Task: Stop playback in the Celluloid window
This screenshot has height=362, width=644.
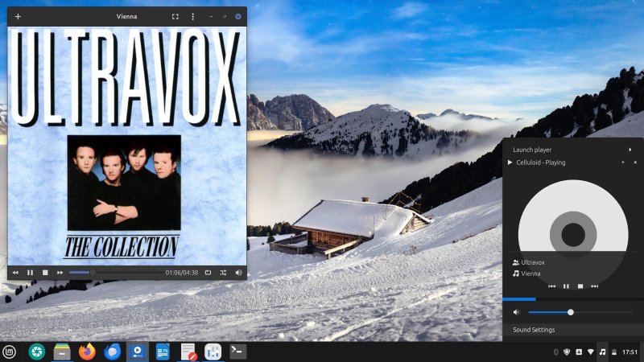Action: [45, 273]
